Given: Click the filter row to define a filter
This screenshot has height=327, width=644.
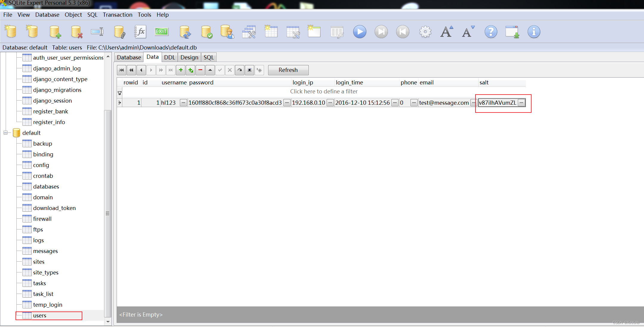Looking at the screenshot, I should (324, 92).
